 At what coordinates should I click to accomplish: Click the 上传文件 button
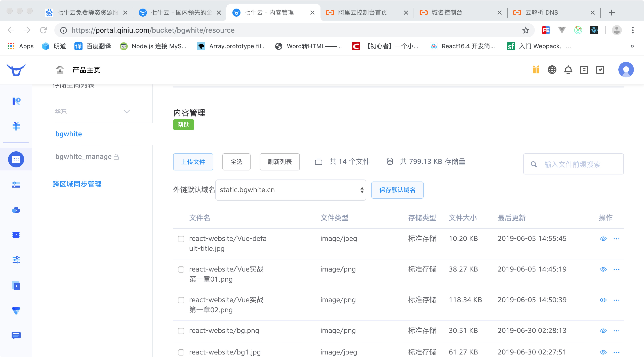[x=193, y=162]
